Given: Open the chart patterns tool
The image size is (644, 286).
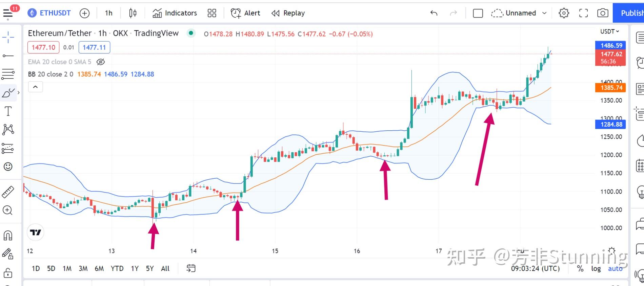Looking at the screenshot, I should [x=8, y=129].
